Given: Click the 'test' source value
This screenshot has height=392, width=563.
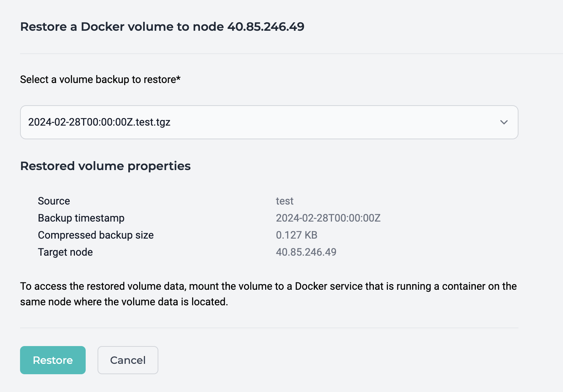Looking at the screenshot, I should (284, 201).
